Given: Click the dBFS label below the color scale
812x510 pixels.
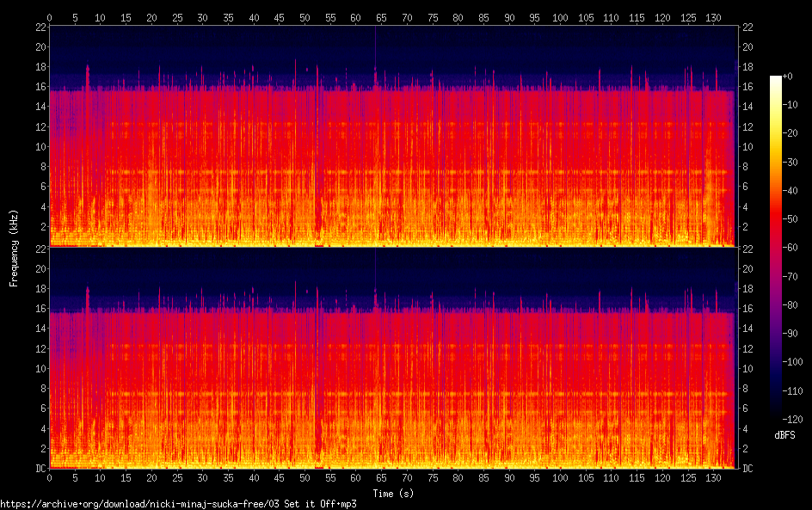Looking at the screenshot, I should [784, 436].
